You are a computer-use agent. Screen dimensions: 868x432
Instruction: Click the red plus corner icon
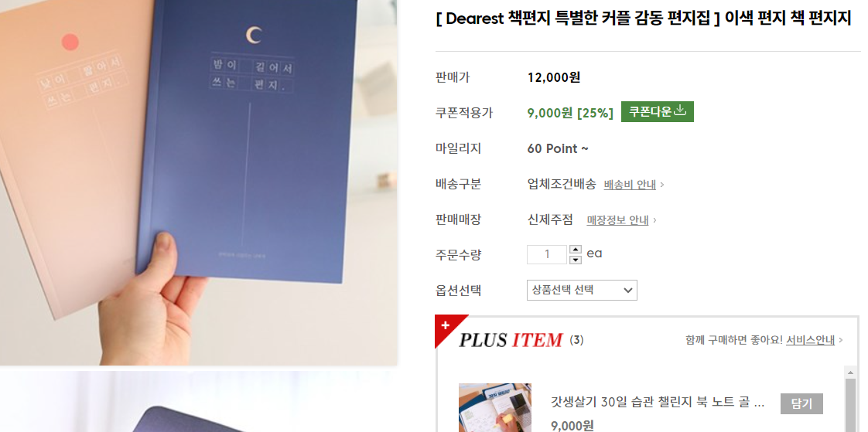coord(446,326)
